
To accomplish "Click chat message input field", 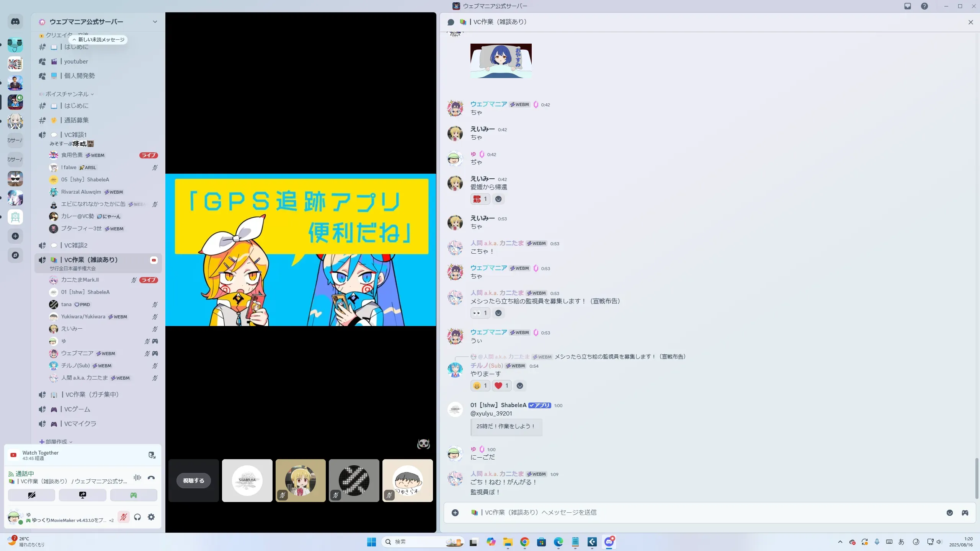I will click(x=689, y=513).
